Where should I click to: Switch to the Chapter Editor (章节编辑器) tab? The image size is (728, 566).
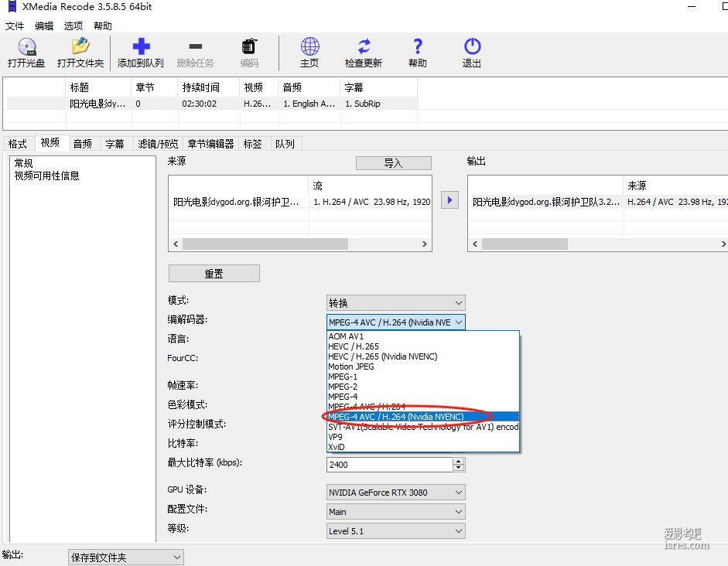tap(210, 144)
